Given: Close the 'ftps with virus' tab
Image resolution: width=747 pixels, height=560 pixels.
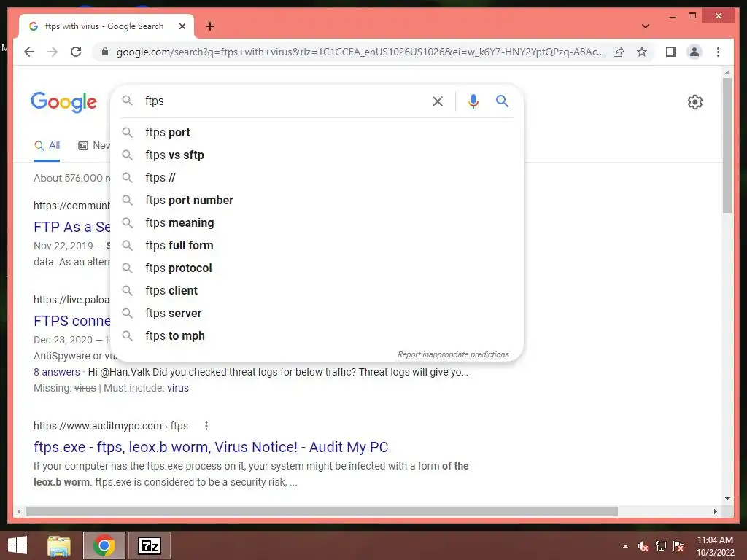Looking at the screenshot, I should (x=182, y=26).
